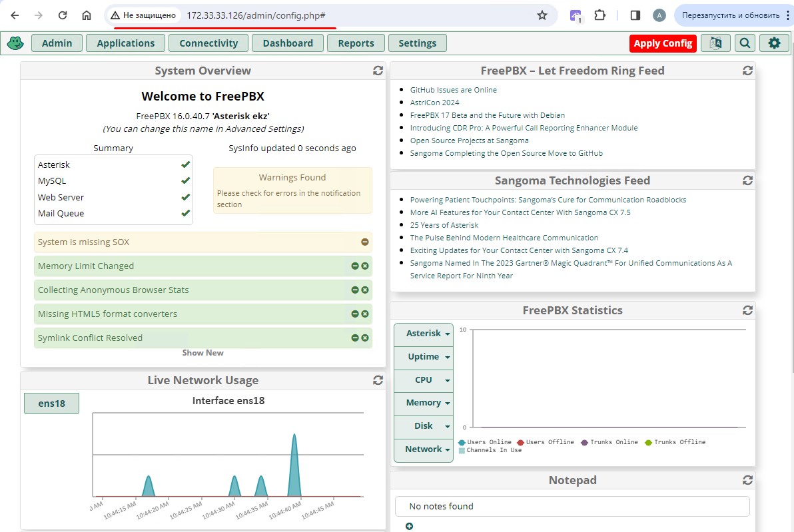794x532 pixels.
Task: Open the Connectivity menu
Action: (x=208, y=43)
